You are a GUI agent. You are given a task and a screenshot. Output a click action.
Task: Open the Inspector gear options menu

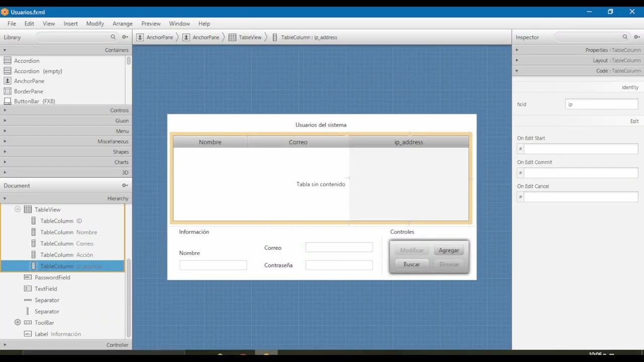click(x=637, y=37)
